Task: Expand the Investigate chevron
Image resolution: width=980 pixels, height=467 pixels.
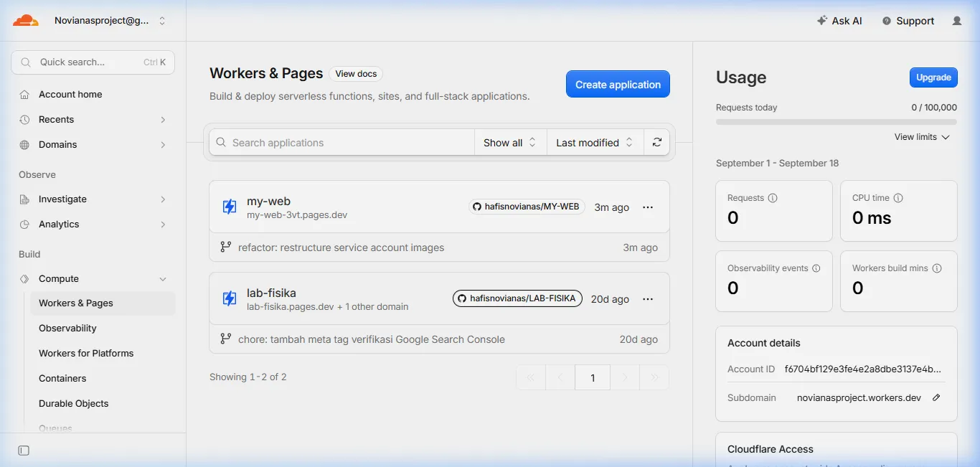Action: pyautogui.click(x=163, y=199)
